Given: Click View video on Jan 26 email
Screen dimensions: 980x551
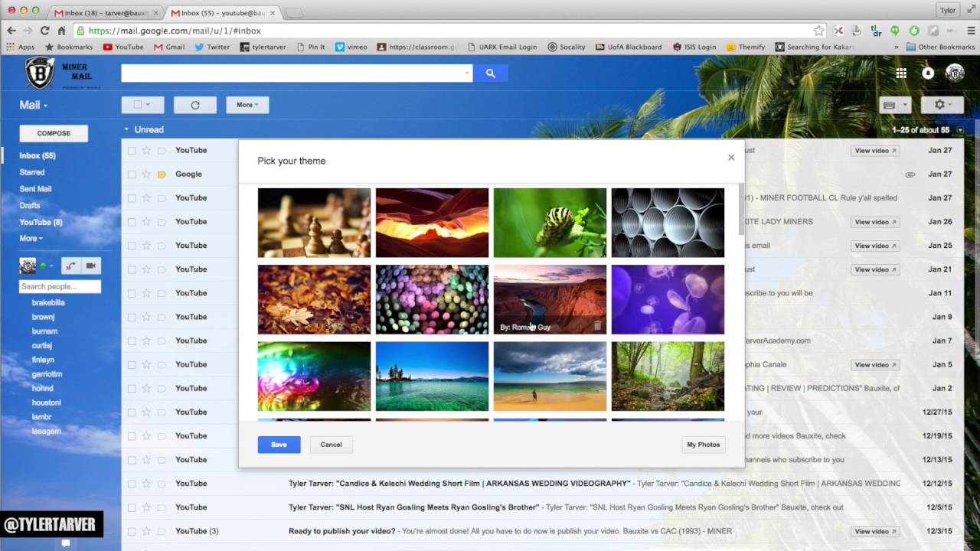Looking at the screenshot, I should pyautogui.click(x=874, y=222).
